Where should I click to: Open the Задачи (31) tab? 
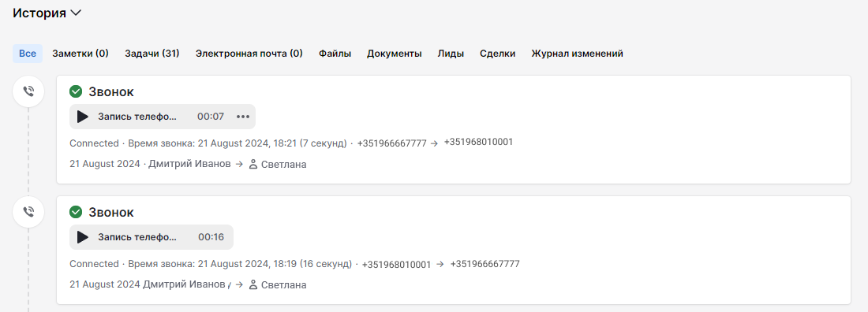[x=152, y=54]
